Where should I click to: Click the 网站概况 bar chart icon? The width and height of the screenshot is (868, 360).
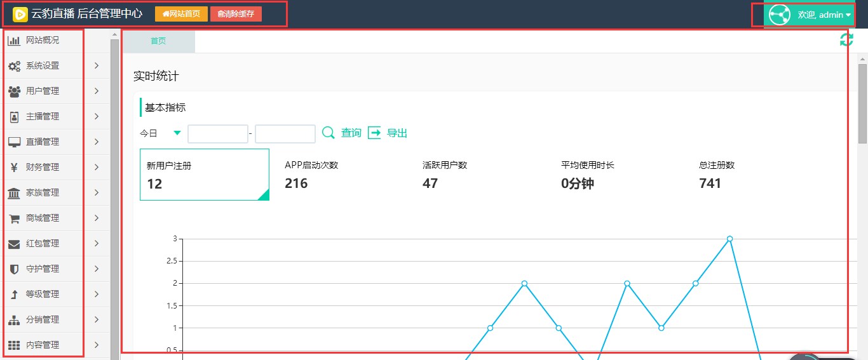(14, 41)
